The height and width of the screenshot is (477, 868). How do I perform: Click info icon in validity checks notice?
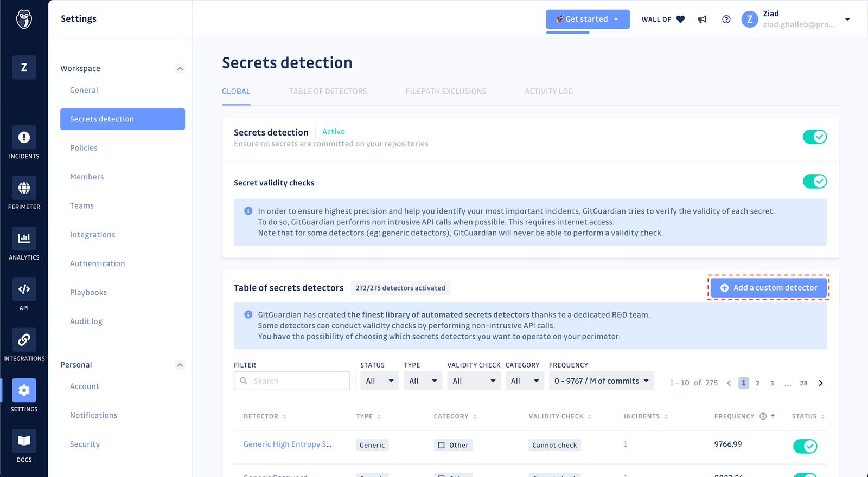[x=248, y=211]
